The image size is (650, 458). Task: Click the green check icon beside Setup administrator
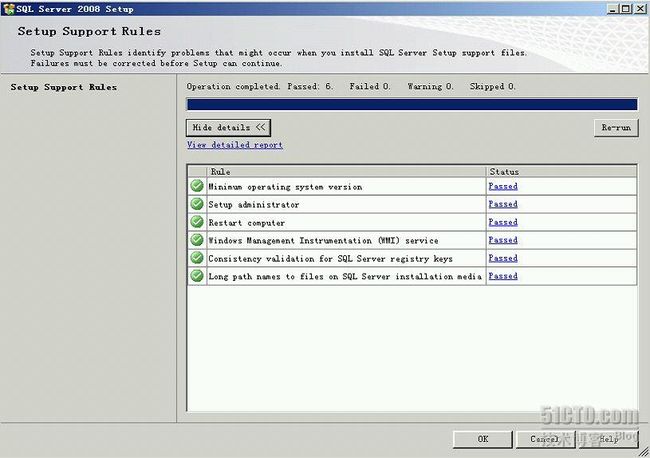coord(197,204)
